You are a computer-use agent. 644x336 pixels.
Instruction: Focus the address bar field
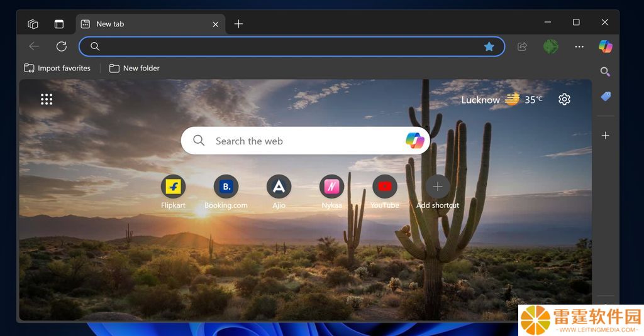point(292,46)
